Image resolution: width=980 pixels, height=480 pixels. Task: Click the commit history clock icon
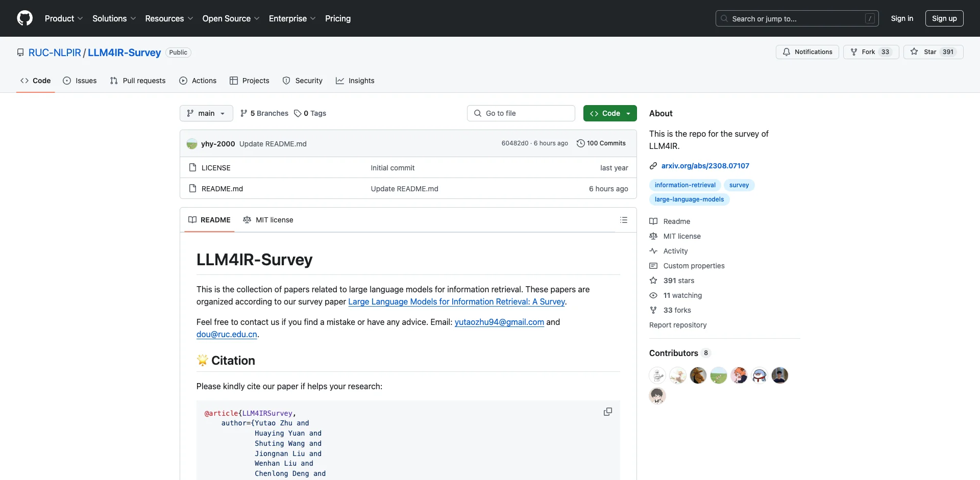coord(580,143)
